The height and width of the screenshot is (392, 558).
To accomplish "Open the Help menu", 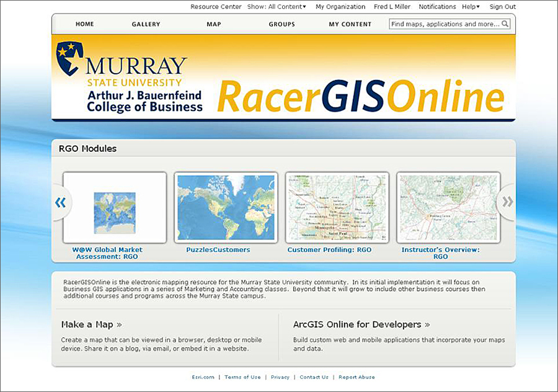I will click(469, 6).
